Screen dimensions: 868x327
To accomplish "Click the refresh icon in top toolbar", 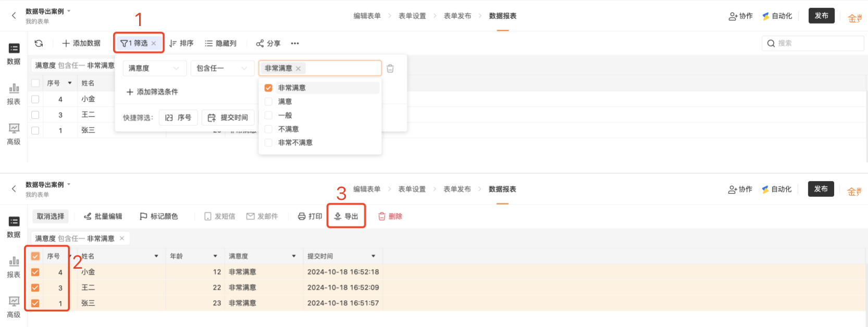I will pos(39,43).
